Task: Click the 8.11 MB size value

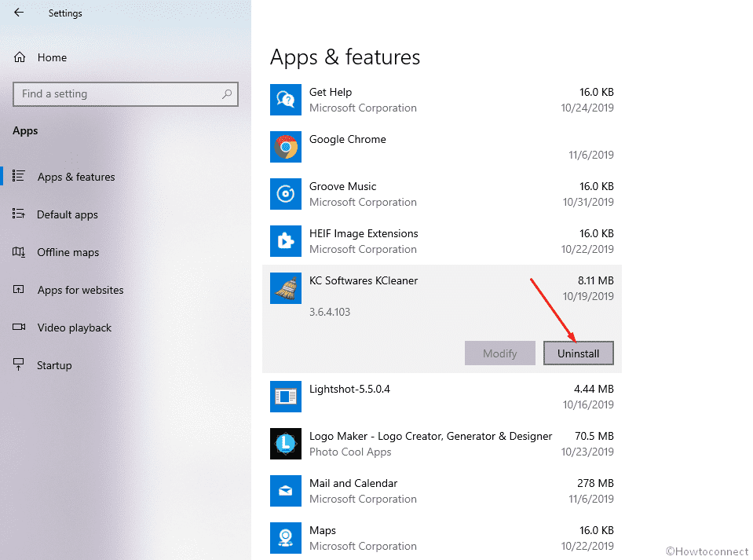Action: [x=596, y=280]
